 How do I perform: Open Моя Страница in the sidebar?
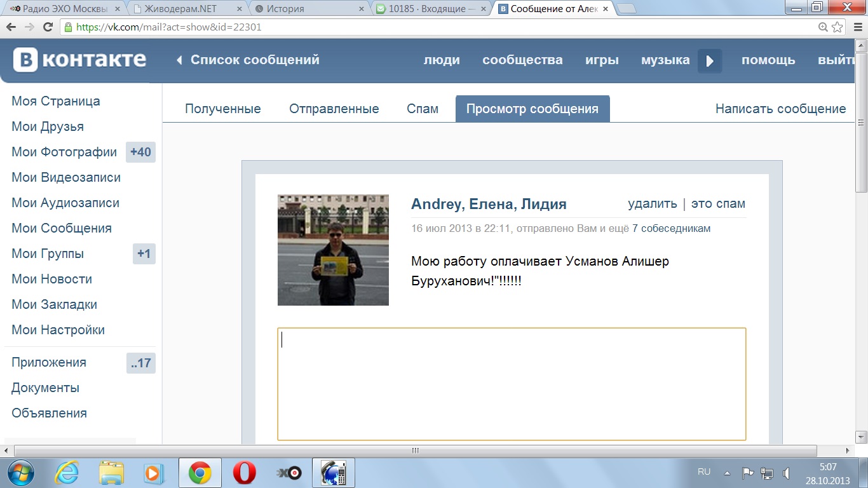click(56, 101)
